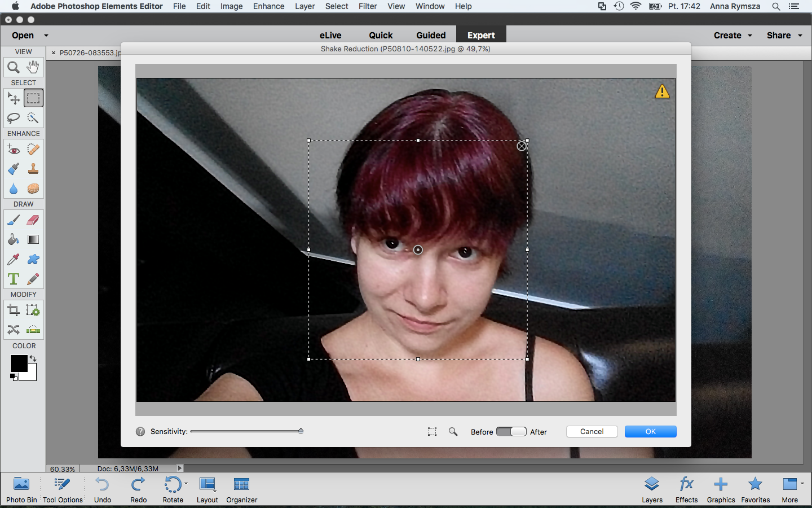Open the Create dropdown menu
This screenshot has width=812, height=508.
click(x=733, y=35)
